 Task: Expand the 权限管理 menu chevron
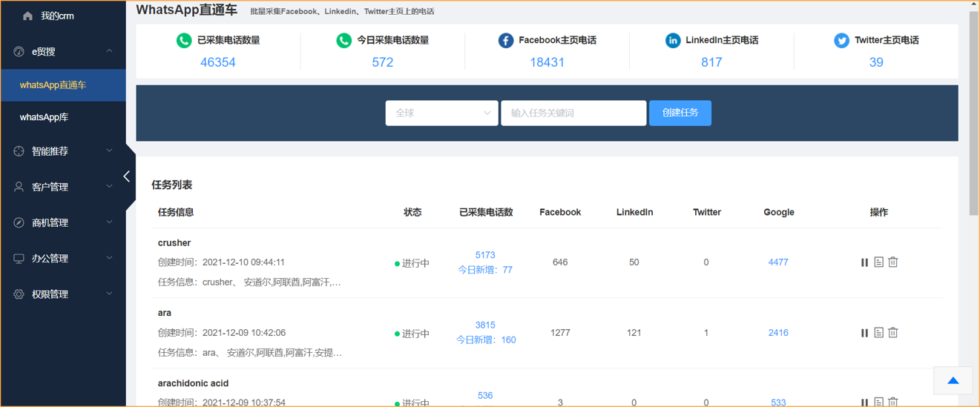(x=109, y=294)
